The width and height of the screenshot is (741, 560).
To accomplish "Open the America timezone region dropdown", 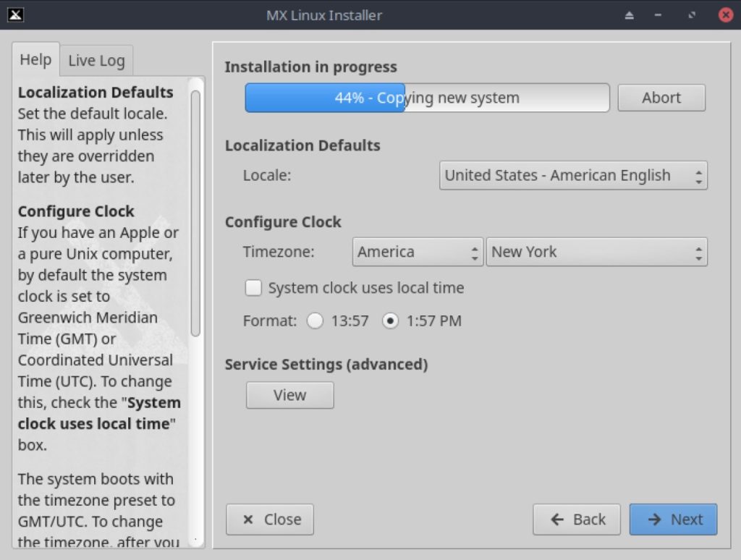I will (418, 252).
